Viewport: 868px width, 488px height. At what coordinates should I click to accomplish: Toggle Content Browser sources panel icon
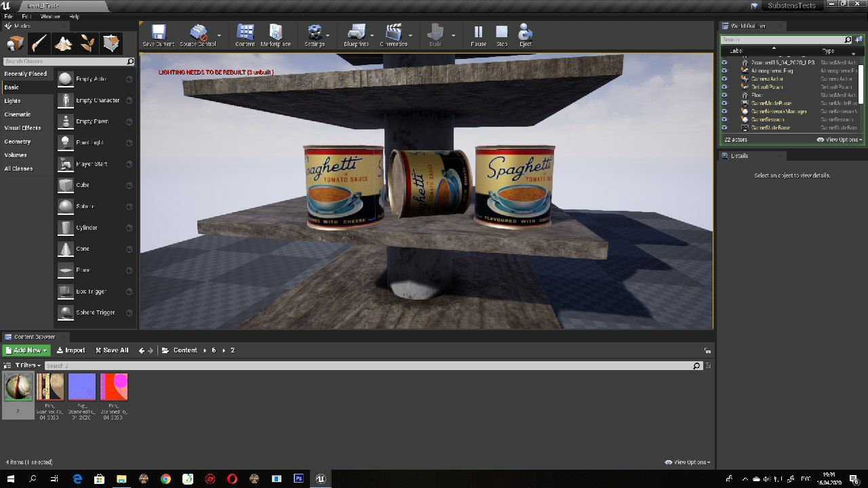(x=8, y=365)
